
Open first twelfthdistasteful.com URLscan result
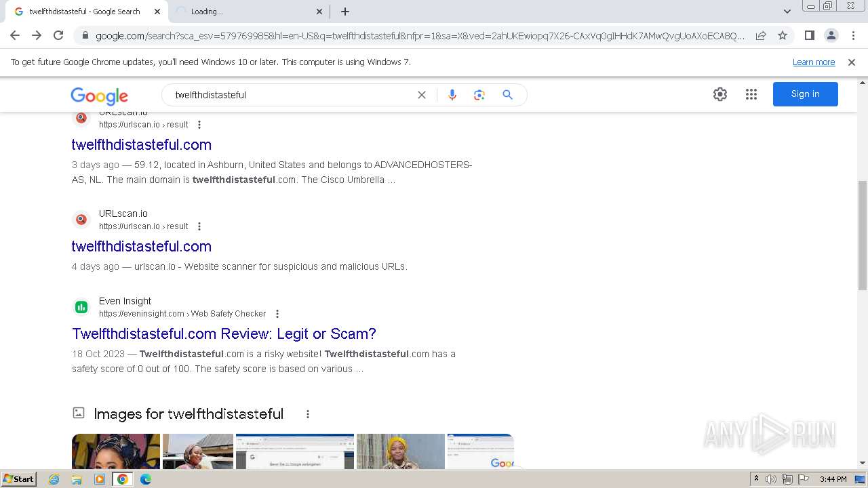click(x=142, y=144)
